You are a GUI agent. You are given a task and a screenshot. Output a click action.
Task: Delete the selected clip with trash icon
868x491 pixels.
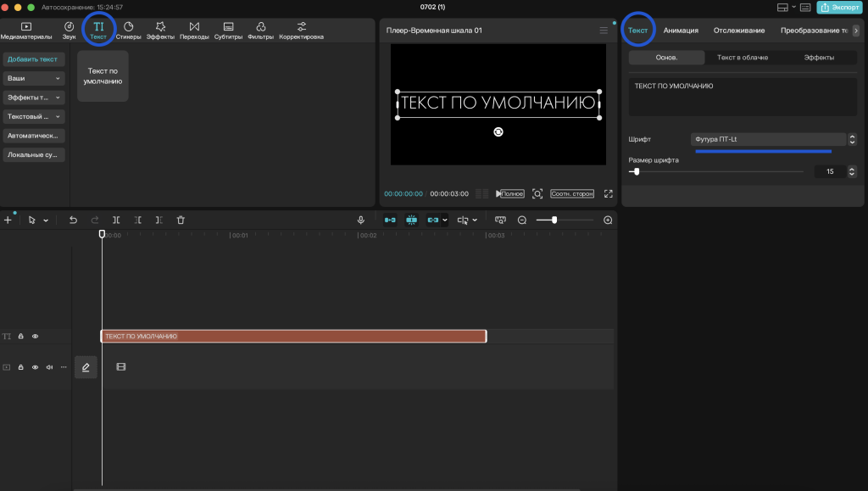(181, 220)
